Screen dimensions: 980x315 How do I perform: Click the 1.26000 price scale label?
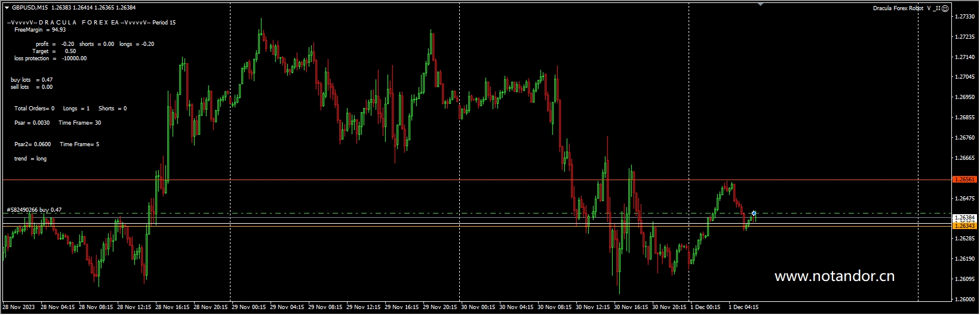(965, 299)
